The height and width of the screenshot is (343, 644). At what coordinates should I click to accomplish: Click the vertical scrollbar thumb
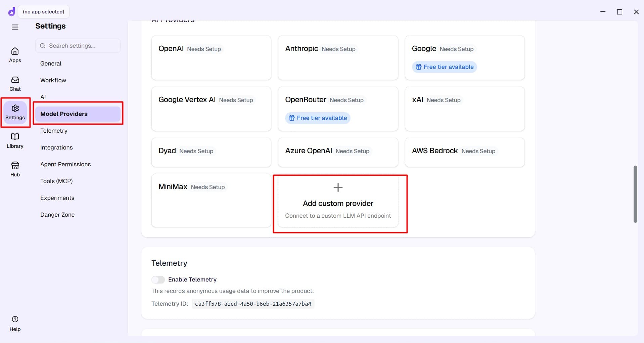635,194
